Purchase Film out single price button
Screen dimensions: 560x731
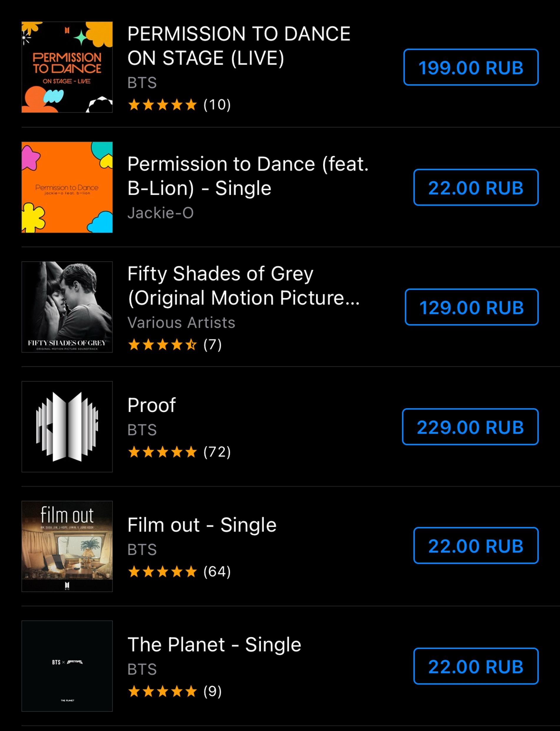(x=476, y=546)
